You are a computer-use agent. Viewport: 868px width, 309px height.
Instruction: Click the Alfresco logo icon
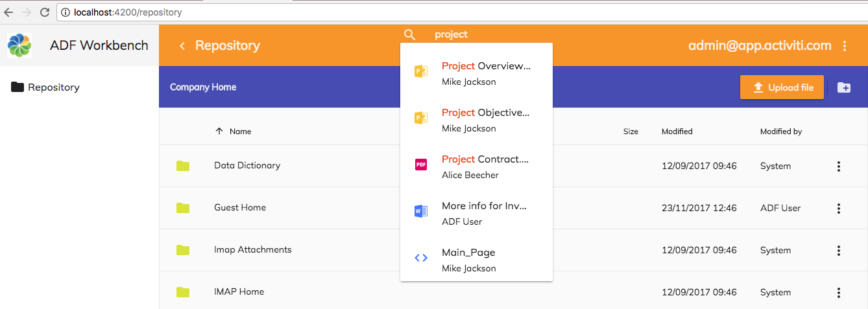[19, 45]
